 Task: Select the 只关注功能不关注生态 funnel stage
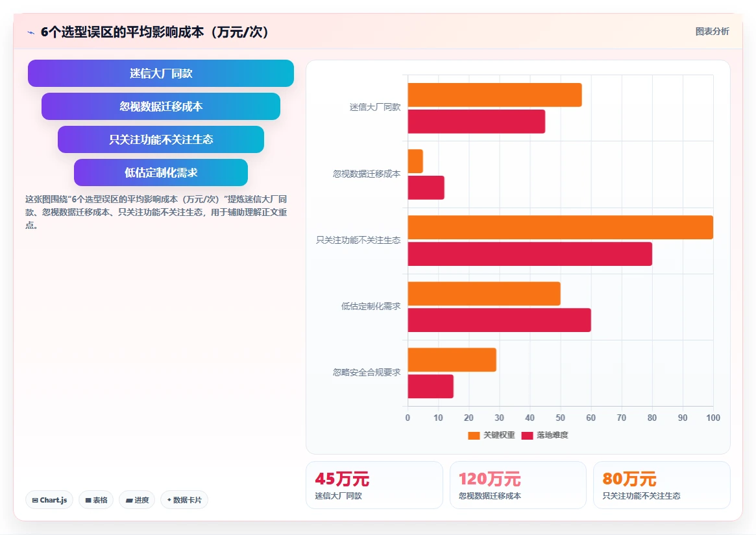[161, 139]
